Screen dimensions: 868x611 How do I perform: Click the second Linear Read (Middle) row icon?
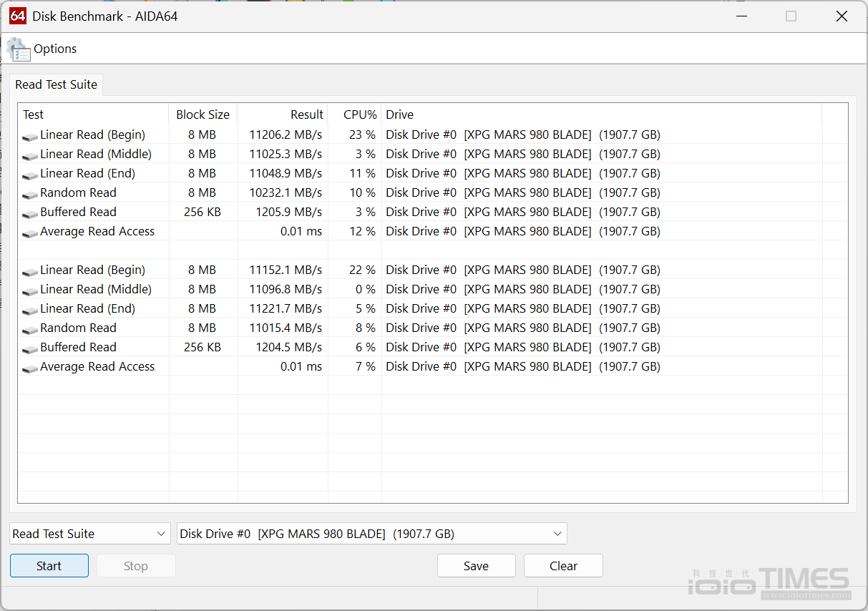(30, 290)
